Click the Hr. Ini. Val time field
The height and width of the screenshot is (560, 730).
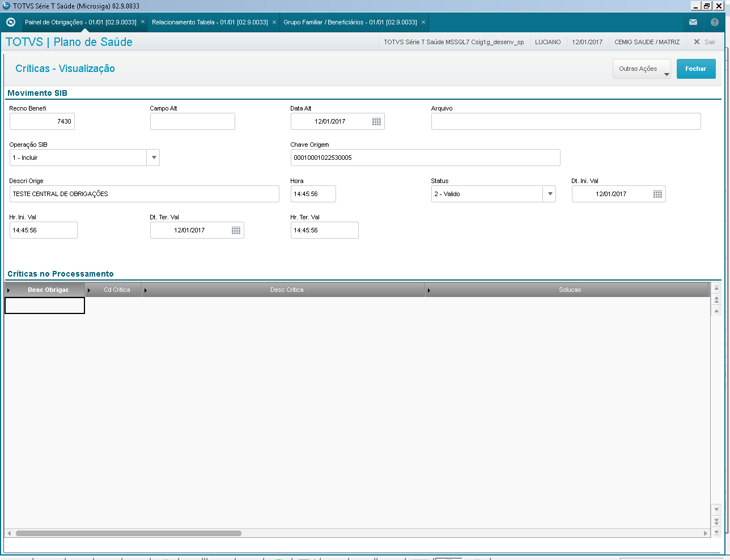(44, 230)
